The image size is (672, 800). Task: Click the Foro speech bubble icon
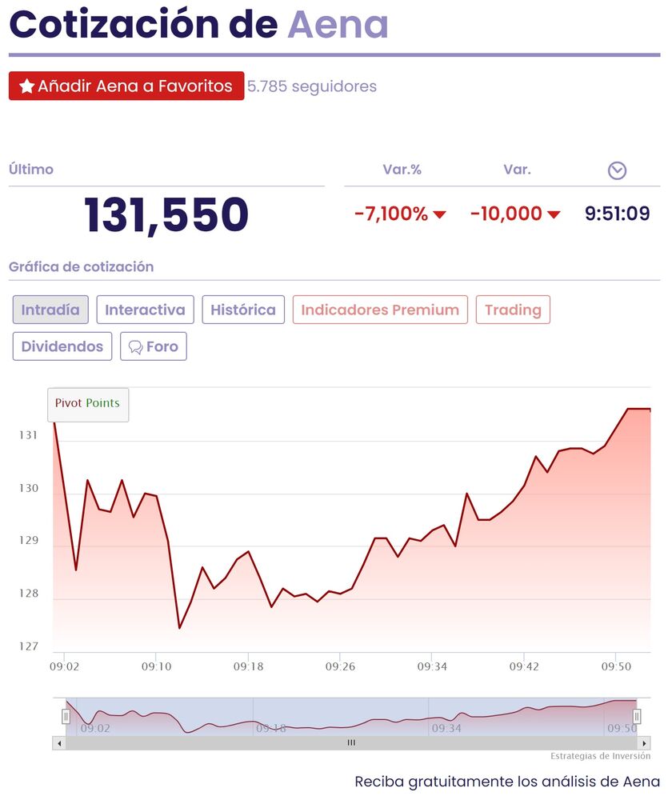(136, 347)
